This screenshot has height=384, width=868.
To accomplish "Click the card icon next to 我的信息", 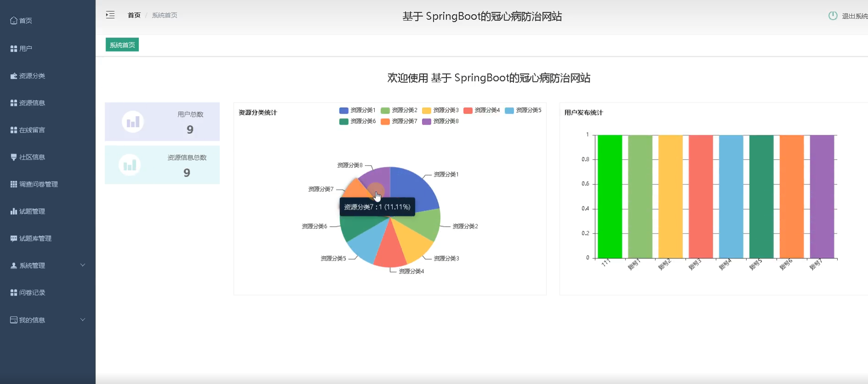I will [14, 320].
